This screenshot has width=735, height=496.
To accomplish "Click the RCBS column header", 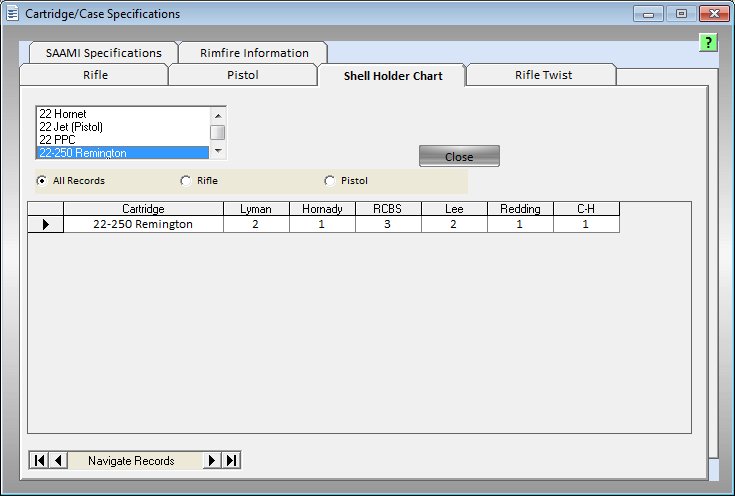I will (x=388, y=209).
